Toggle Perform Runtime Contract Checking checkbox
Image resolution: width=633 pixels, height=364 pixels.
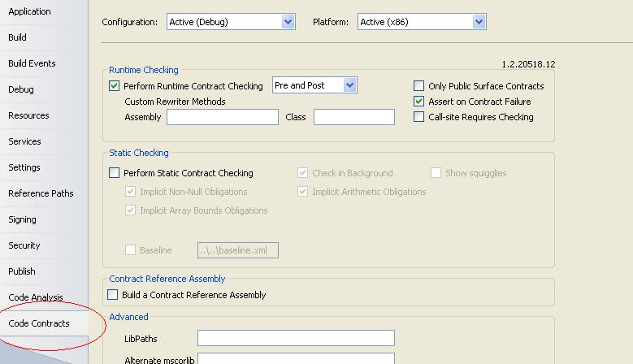click(x=115, y=86)
